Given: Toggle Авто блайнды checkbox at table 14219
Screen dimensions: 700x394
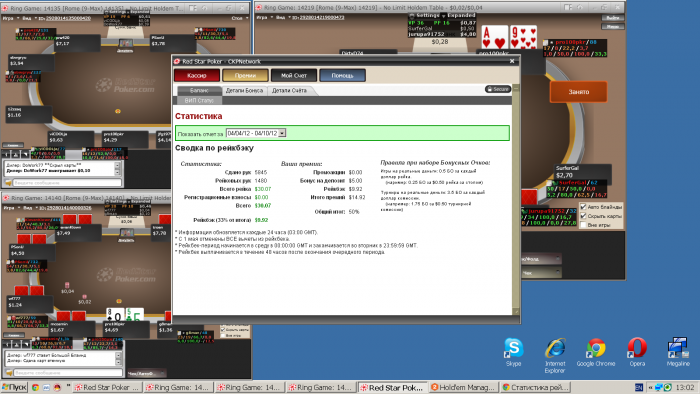Looking at the screenshot, I should pos(583,207).
